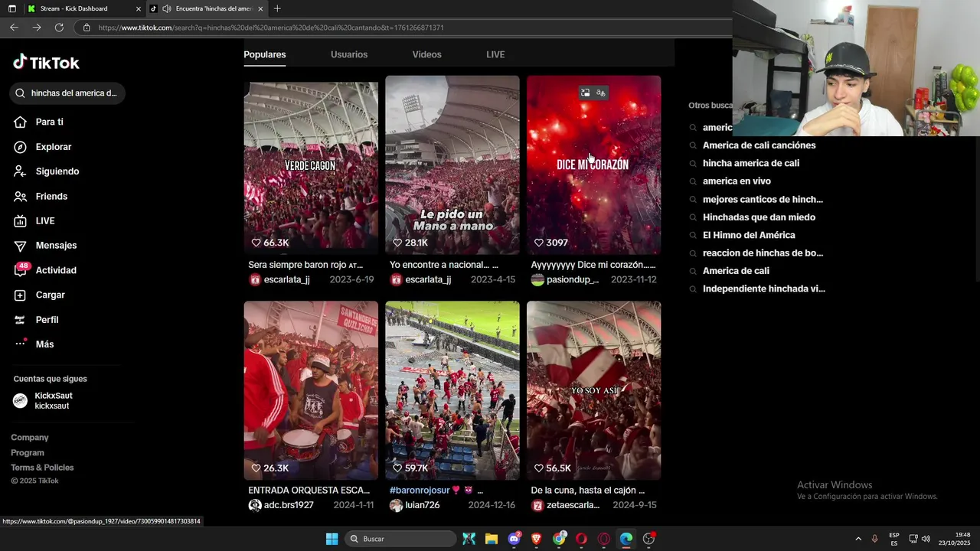
Task: Click the translate icon on Dice mi corazón video
Action: 601,93
